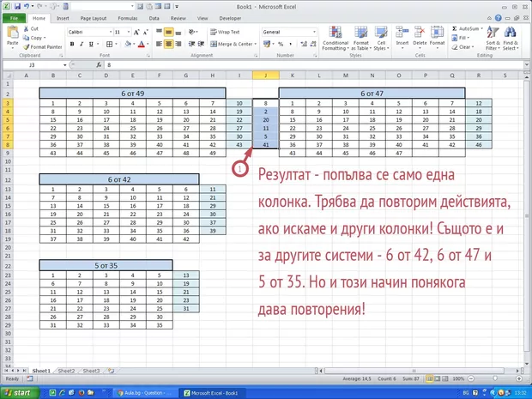Screen dimensions: 532x399
Task: Toggle Middle Align on the cells
Action: click(169, 32)
